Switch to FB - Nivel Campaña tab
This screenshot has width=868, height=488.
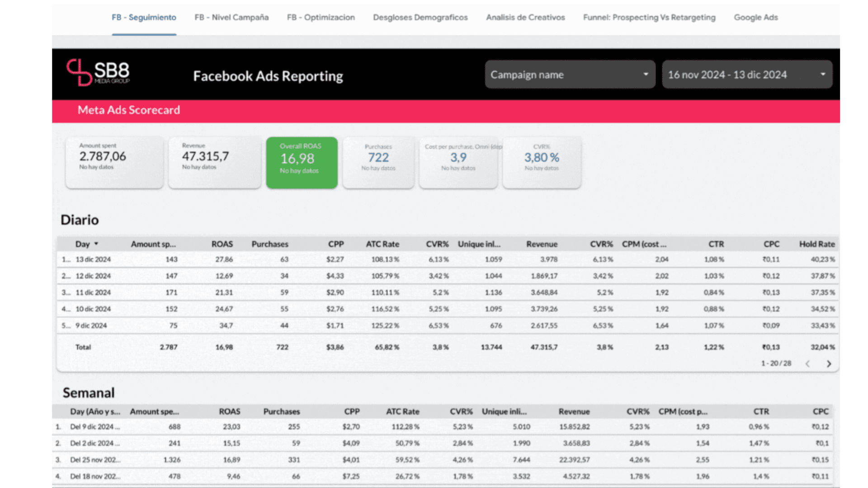(x=231, y=18)
